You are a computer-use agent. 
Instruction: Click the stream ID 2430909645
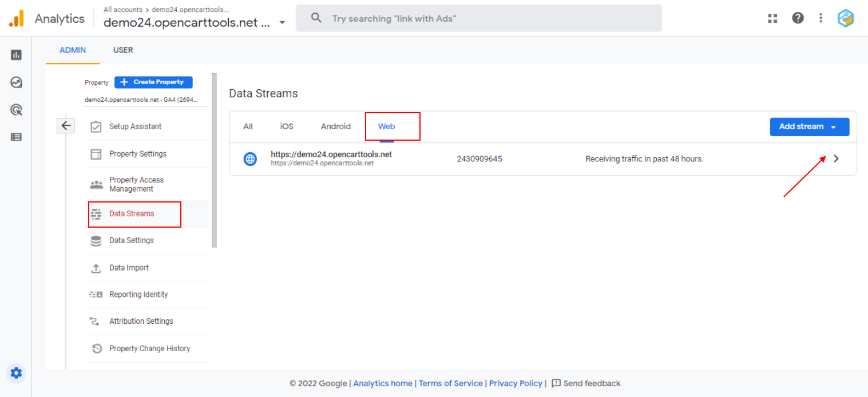tap(479, 159)
